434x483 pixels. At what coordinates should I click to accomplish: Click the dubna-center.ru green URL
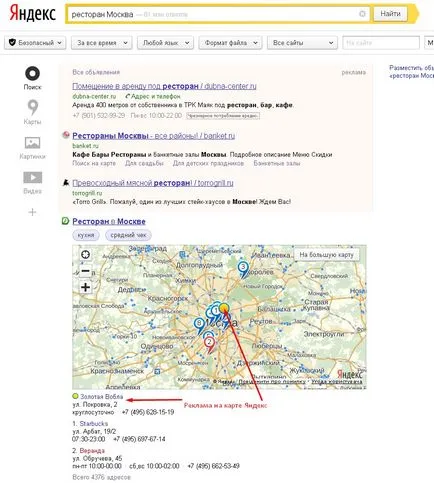click(94, 96)
